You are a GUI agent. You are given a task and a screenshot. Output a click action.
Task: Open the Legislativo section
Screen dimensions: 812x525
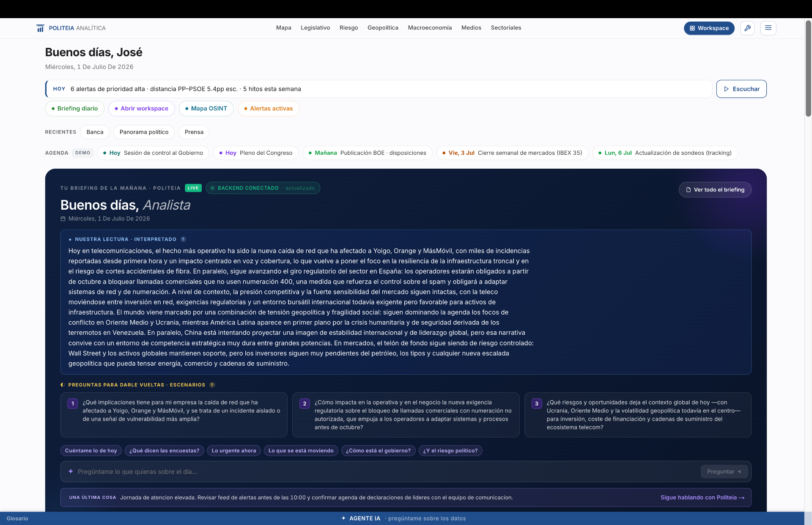[315, 27]
